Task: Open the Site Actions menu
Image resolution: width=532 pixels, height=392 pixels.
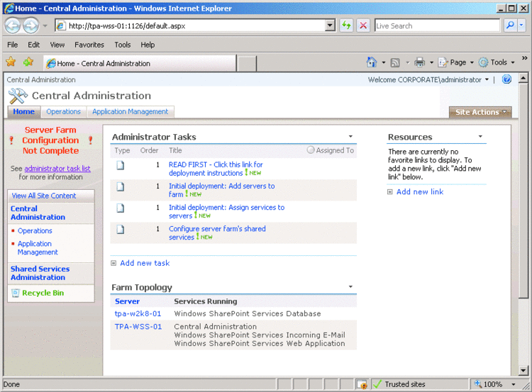Action: pyautogui.click(x=480, y=112)
